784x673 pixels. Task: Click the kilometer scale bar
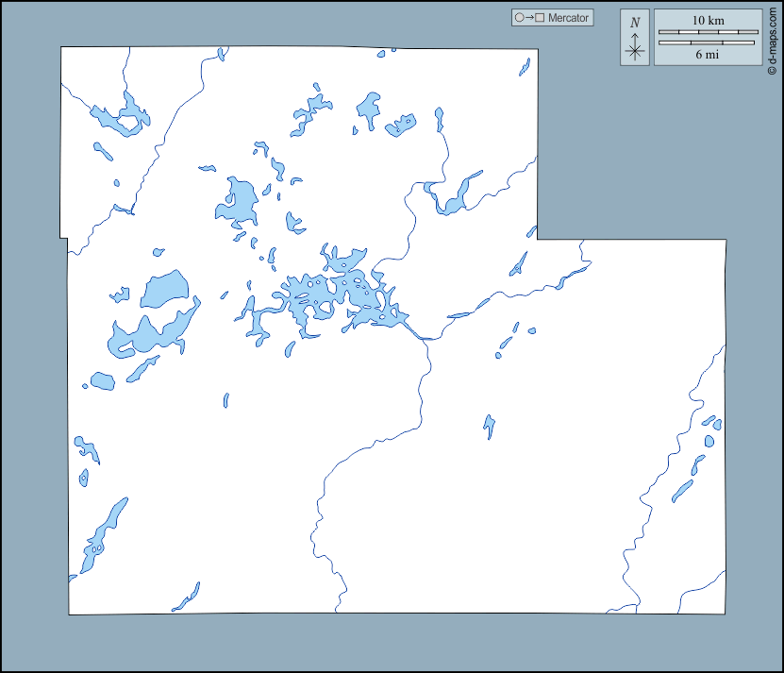(x=708, y=32)
